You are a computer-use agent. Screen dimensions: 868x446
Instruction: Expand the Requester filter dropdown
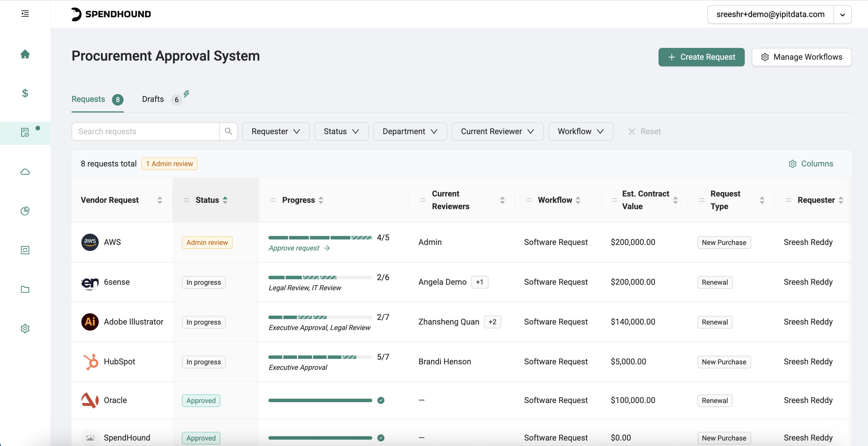click(x=276, y=131)
